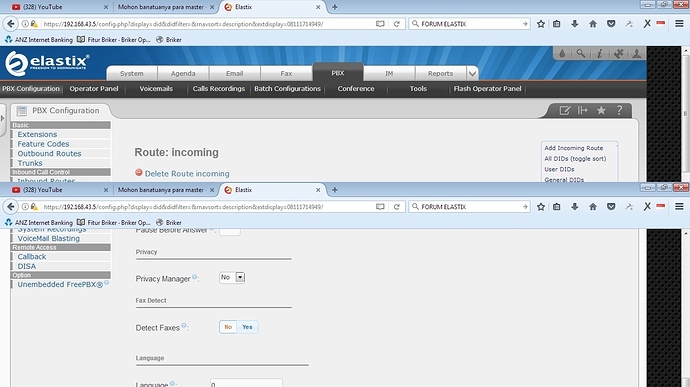Open the Fax tab in Elastix
Screen dimensions: 690x387
(286, 74)
